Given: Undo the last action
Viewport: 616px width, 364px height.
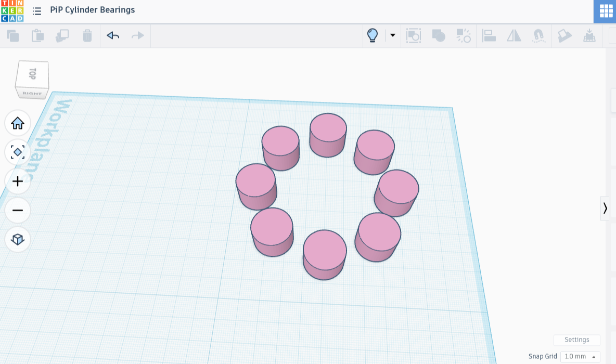Looking at the screenshot, I should point(113,36).
